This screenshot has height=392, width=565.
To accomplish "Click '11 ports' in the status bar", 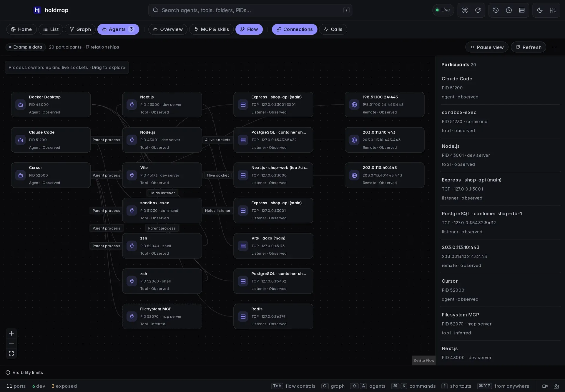I will click(x=16, y=386).
